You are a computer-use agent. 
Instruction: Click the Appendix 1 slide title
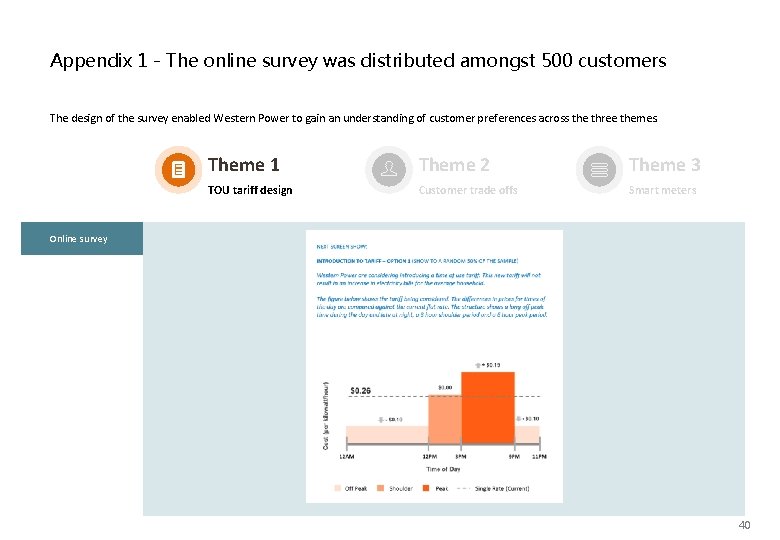tap(358, 61)
